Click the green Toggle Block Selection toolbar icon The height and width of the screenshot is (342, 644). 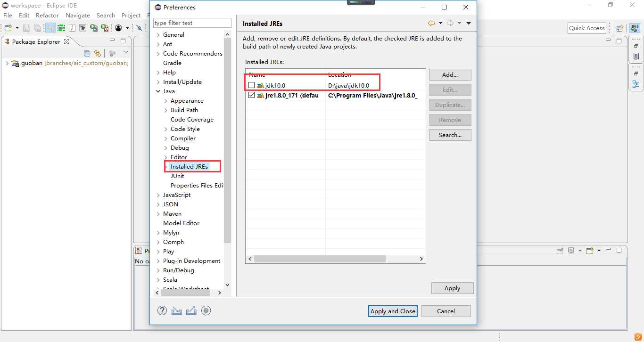(61, 28)
